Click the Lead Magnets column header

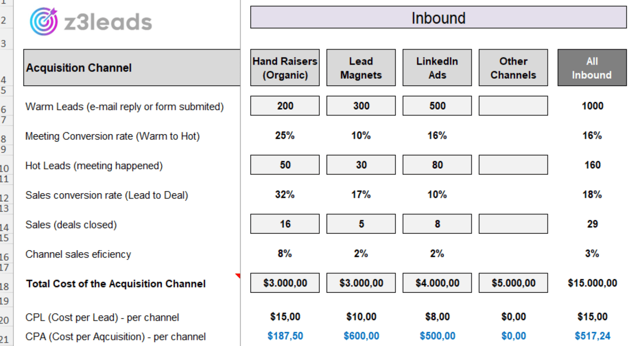[x=361, y=68]
